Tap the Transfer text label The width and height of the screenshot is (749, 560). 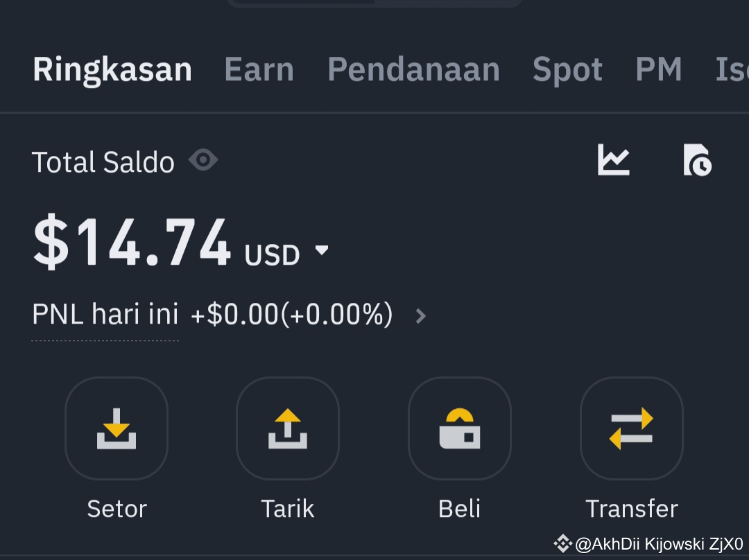(x=632, y=509)
